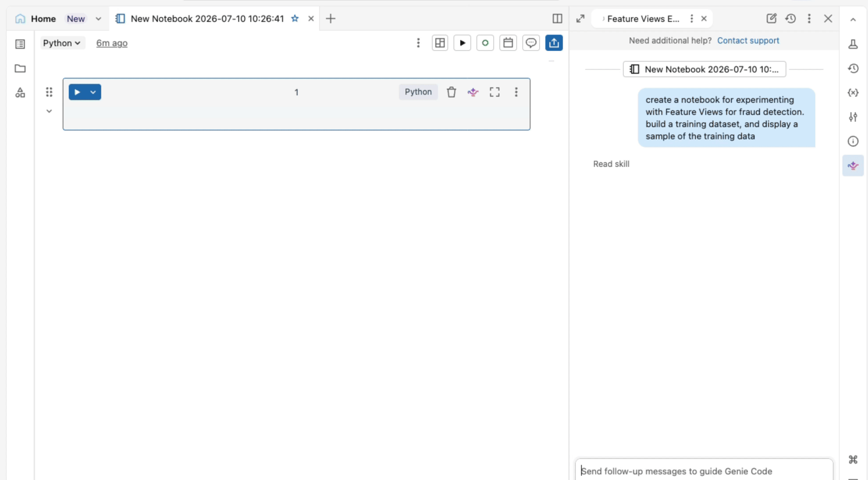Click the Genie assistant icon in cell toolbar
This screenshot has height=480, width=868.
[x=473, y=92]
